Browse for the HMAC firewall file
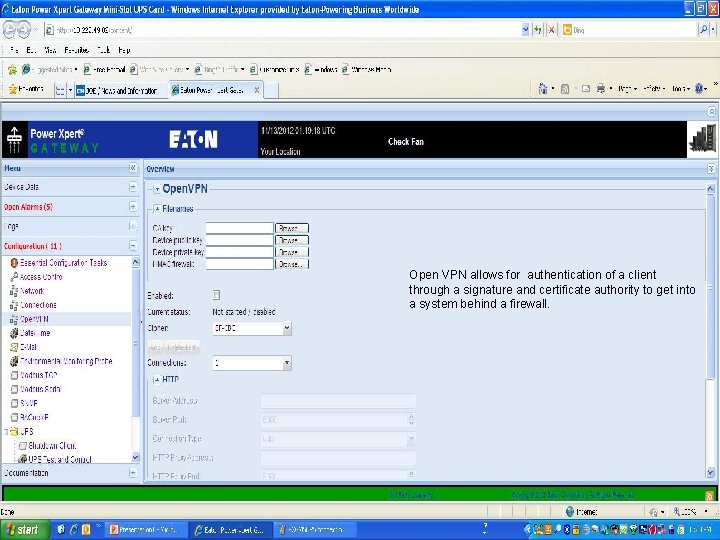Screen dimensions: 720x540 point(292,264)
